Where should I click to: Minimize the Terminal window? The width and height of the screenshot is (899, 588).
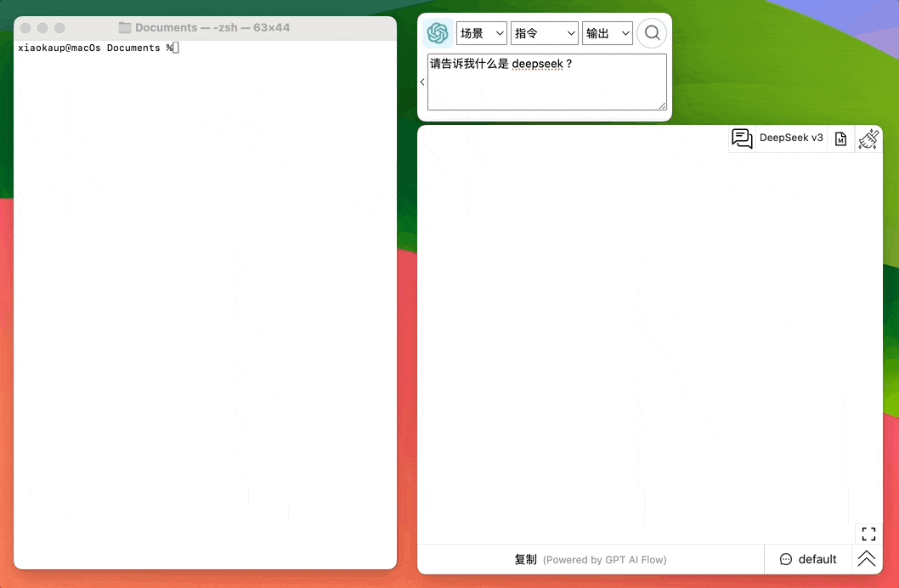(42, 27)
